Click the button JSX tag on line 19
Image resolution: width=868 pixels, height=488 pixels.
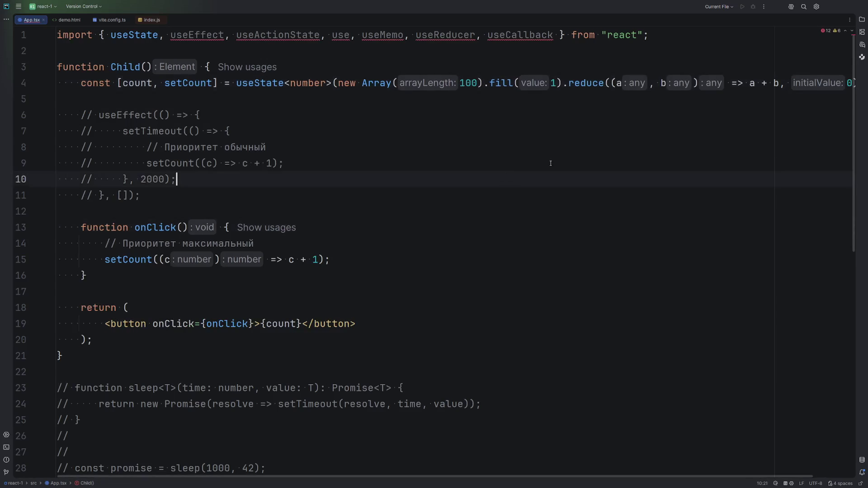tap(125, 324)
